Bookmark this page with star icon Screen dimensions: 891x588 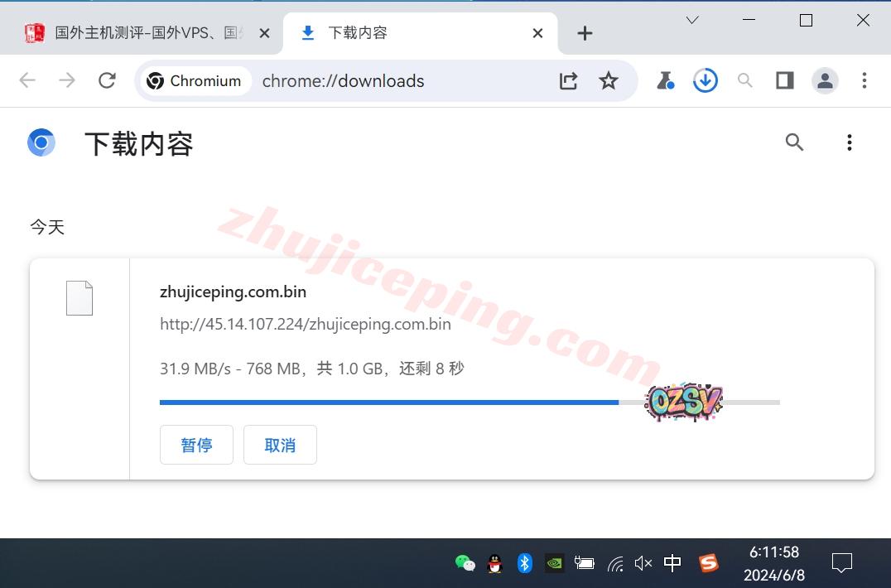[x=609, y=80]
